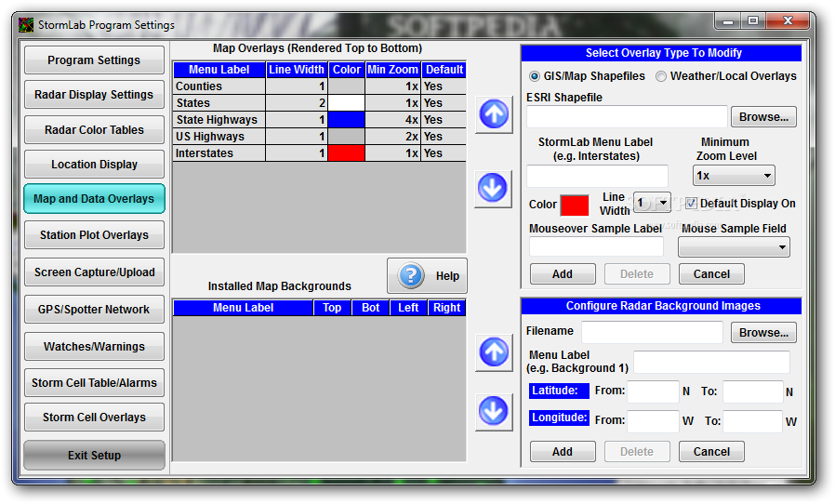Move map background up using lower up arrow
Viewport: 835px width, 504px height.
494,352
